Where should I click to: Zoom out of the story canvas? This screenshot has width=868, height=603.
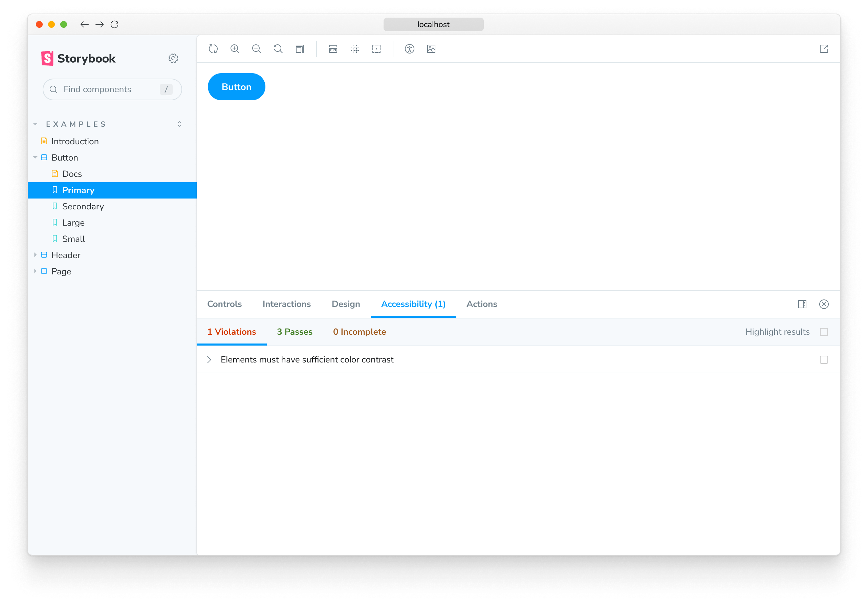click(257, 49)
